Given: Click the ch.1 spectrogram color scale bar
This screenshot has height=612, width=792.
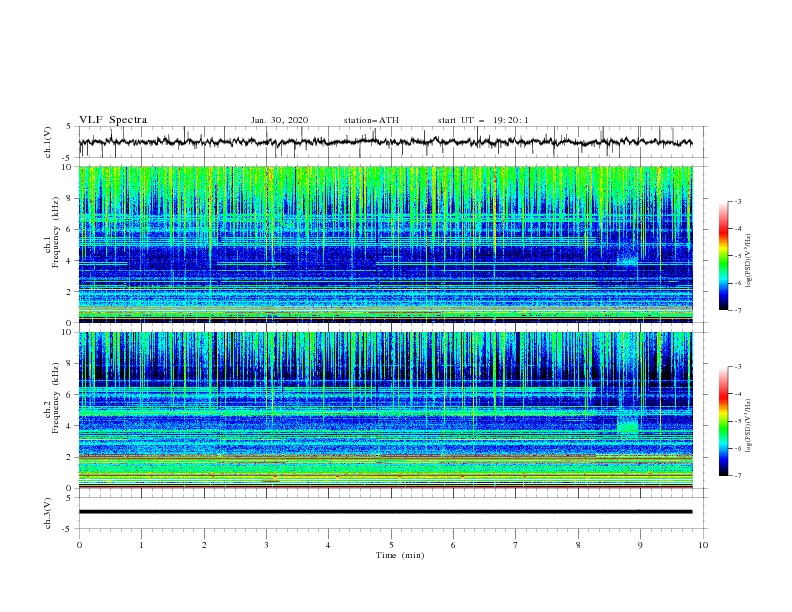Looking at the screenshot, I should pyautogui.click(x=723, y=255).
